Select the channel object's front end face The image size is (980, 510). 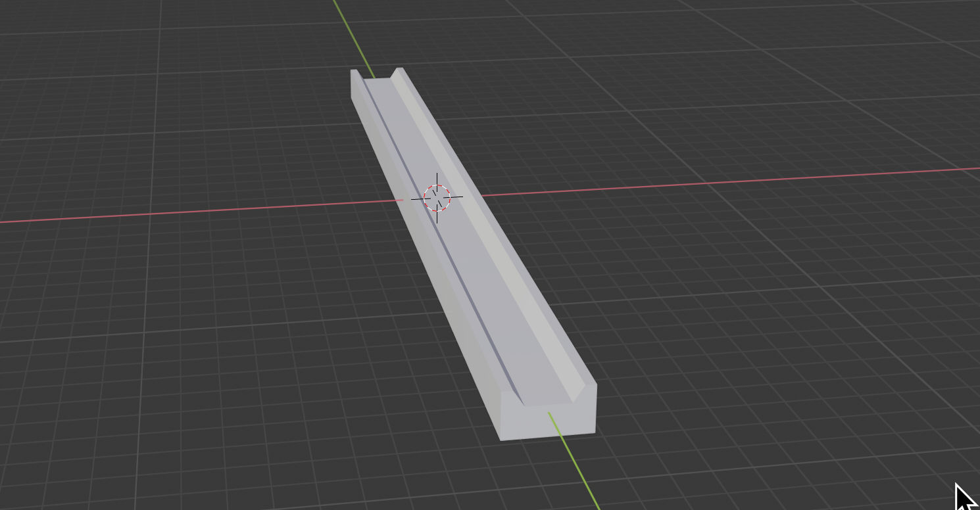(548, 421)
